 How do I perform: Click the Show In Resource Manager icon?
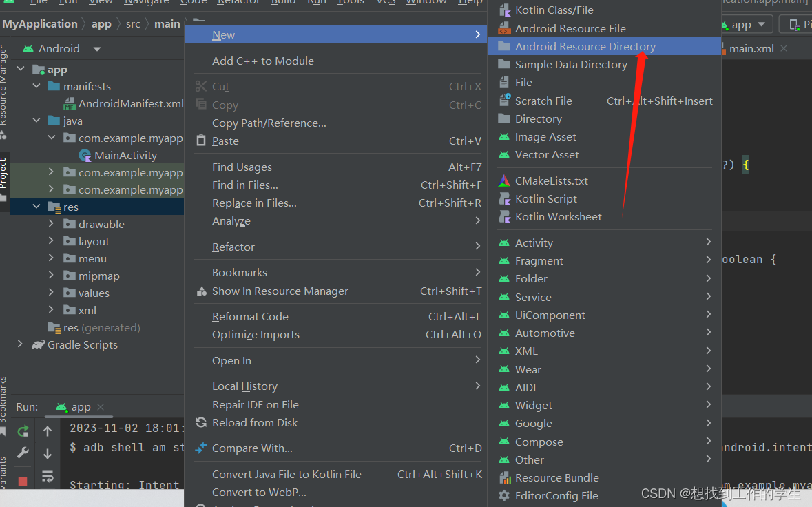201,291
